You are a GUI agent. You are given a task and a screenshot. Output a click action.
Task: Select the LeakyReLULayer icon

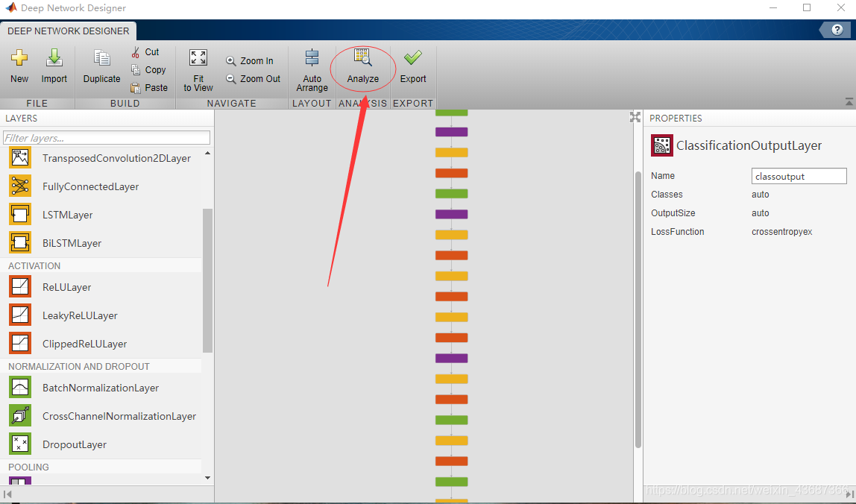pos(20,315)
